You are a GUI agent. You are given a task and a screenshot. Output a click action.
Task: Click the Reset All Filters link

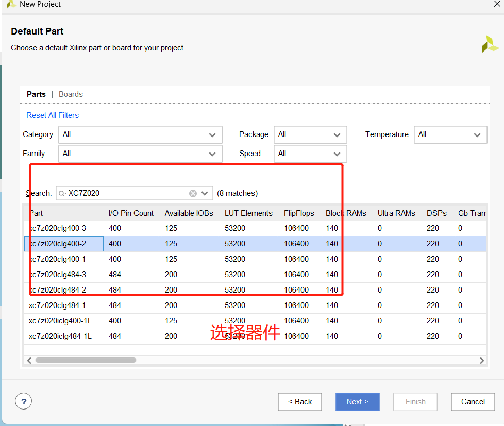(53, 115)
